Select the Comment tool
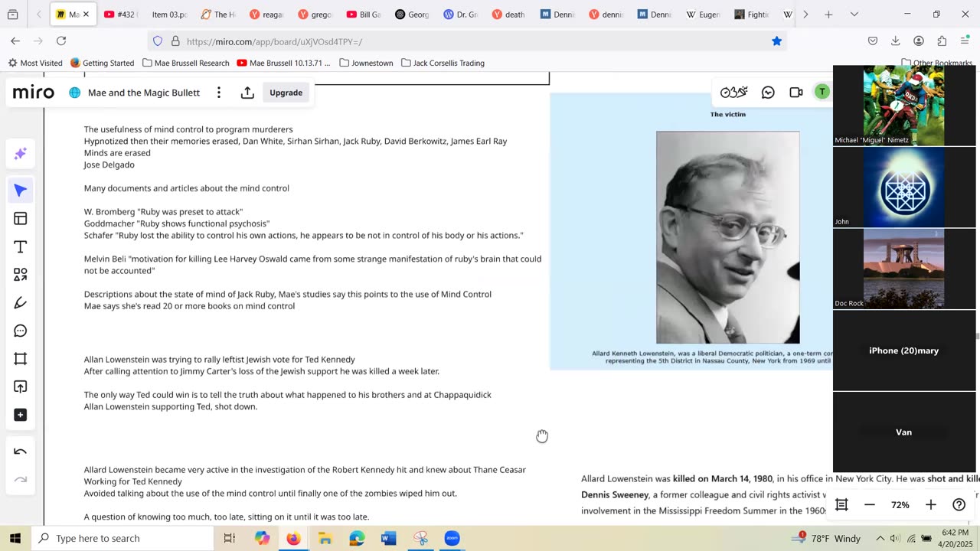This screenshot has width=980, height=551. (21, 331)
